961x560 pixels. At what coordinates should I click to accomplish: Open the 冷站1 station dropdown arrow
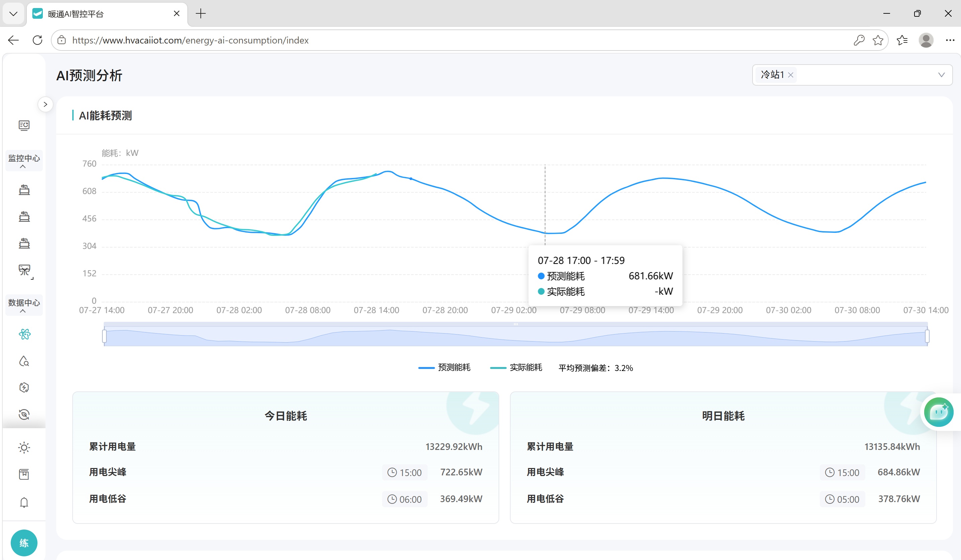tap(941, 75)
